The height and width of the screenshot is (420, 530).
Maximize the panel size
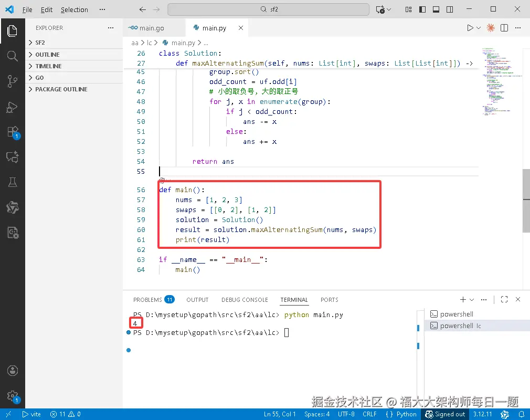[504, 299]
